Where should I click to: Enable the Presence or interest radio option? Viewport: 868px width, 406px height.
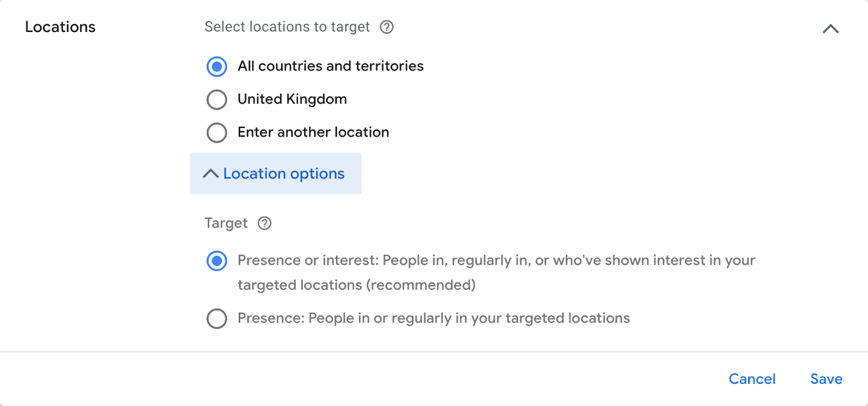click(217, 261)
